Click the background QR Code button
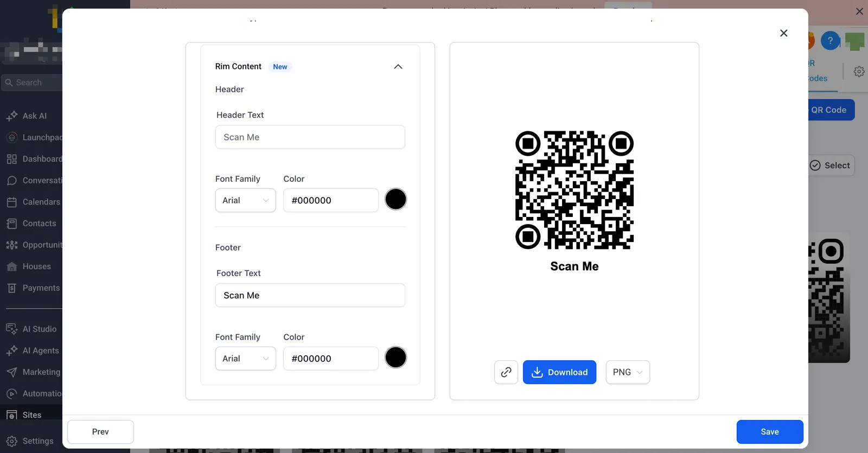The width and height of the screenshot is (868, 453). click(x=831, y=110)
